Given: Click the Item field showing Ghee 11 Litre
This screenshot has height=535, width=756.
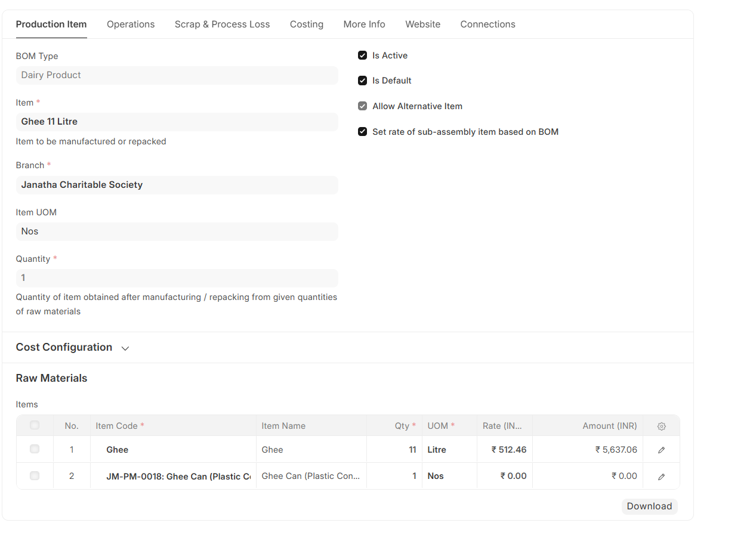Looking at the screenshot, I should coord(177,122).
